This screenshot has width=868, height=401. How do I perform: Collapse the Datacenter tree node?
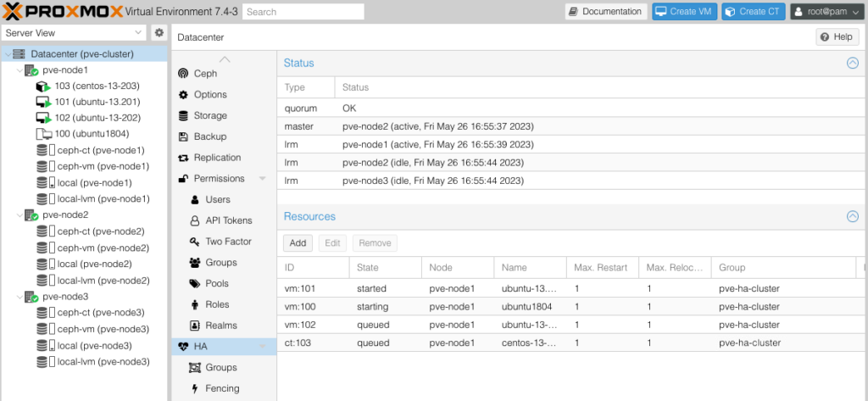pos(7,54)
